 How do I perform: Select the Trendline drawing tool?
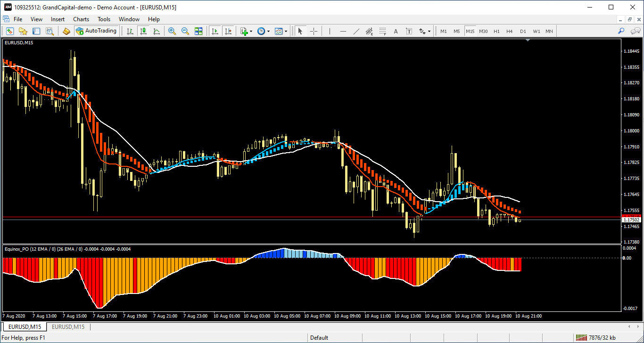[x=356, y=31]
